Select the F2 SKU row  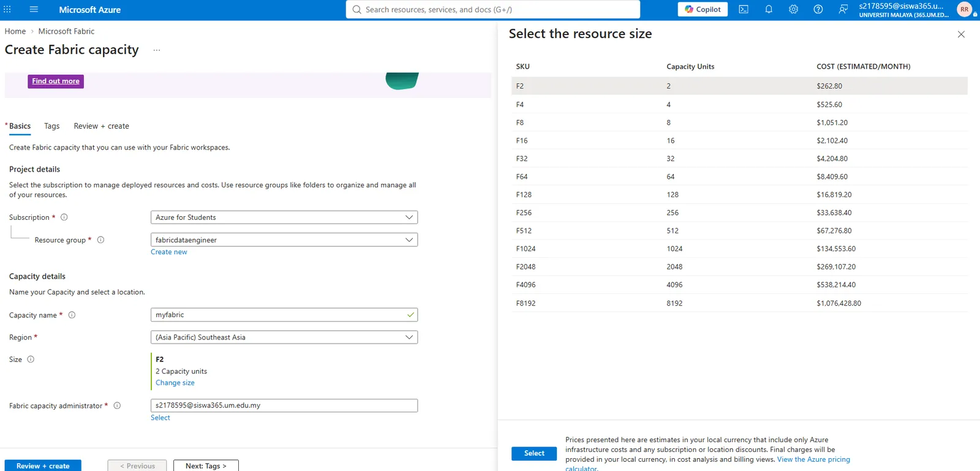(x=739, y=86)
